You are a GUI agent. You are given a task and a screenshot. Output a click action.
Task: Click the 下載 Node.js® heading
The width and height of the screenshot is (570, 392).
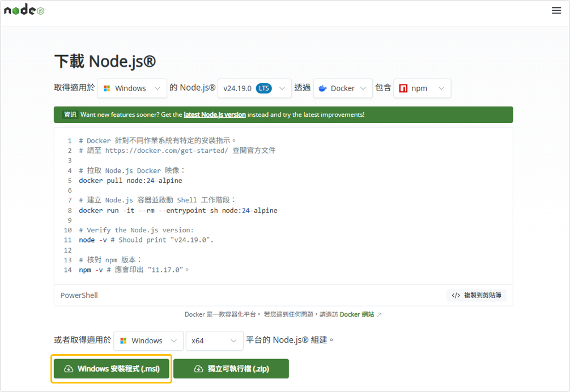[105, 61]
